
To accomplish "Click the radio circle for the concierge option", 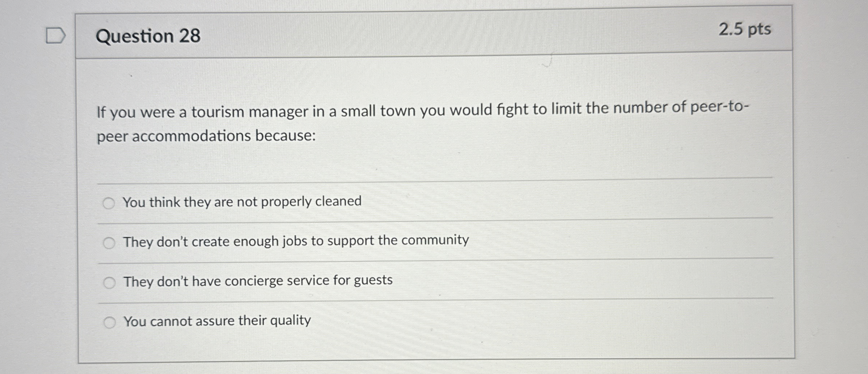I will (x=109, y=281).
